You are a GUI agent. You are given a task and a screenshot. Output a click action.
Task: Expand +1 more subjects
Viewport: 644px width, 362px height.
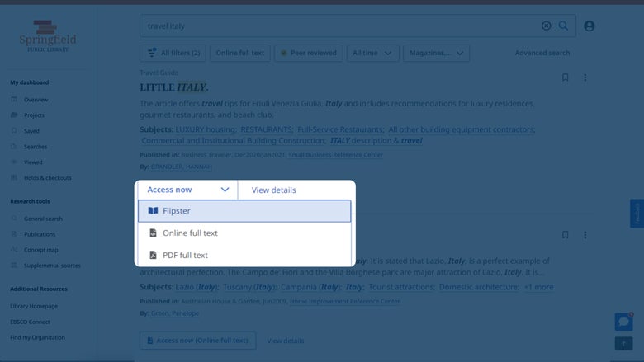point(538,287)
